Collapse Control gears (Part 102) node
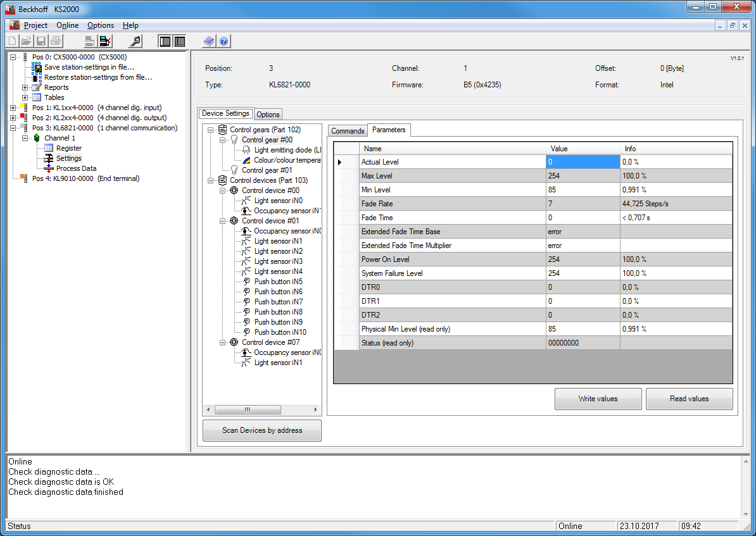 [x=210, y=130]
